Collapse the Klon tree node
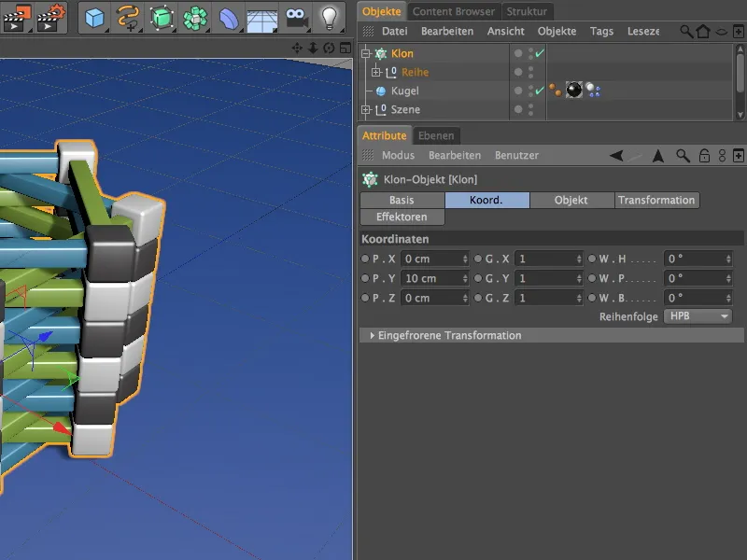 click(365, 53)
